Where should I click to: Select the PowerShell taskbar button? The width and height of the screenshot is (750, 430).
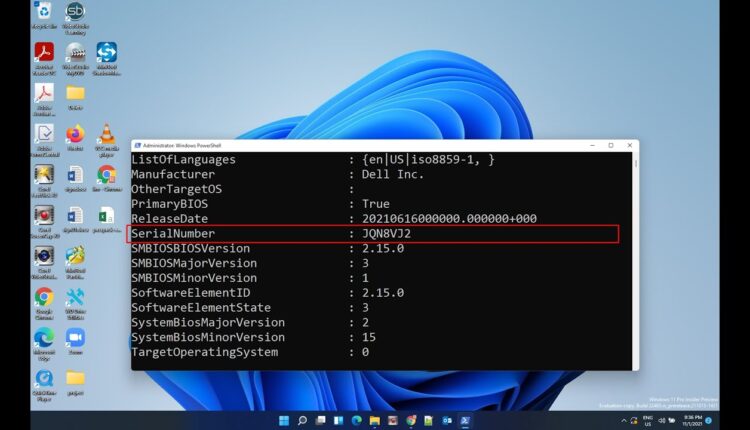click(x=465, y=420)
